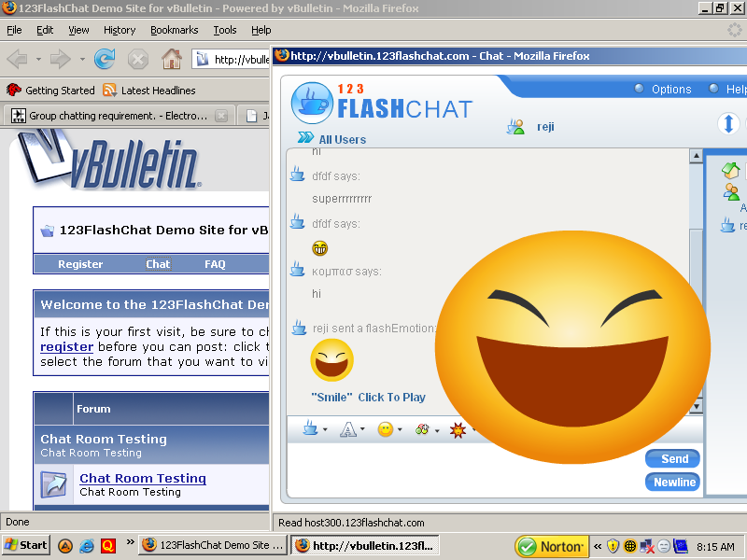Screen dimensions: 747x560
Task: Click the grinning emoticon from dfdf
Action: point(319,248)
